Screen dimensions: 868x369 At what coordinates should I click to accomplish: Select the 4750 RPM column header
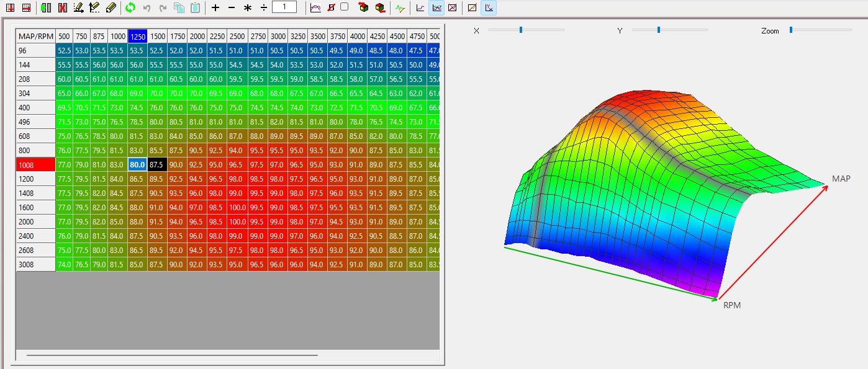(x=417, y=37)
